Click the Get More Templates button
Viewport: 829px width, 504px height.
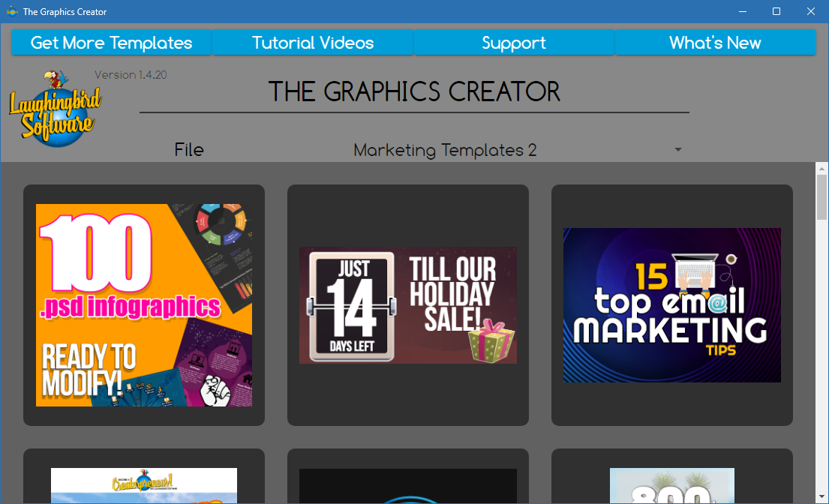point(110,43)
